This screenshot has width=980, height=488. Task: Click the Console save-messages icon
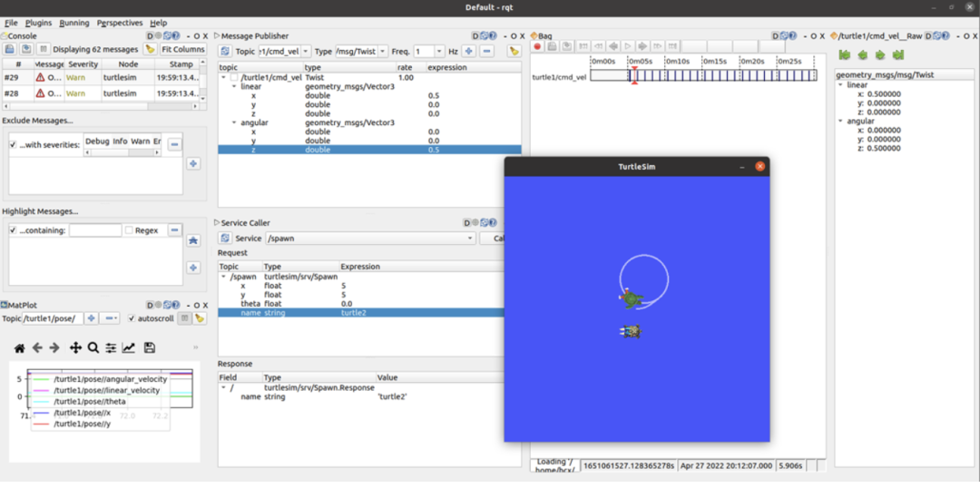pos(26,49)
